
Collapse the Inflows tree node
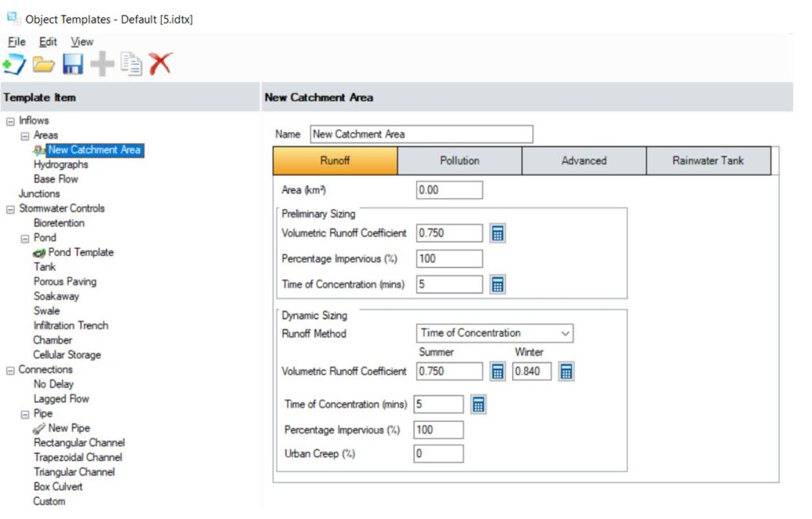click(10, 121)
